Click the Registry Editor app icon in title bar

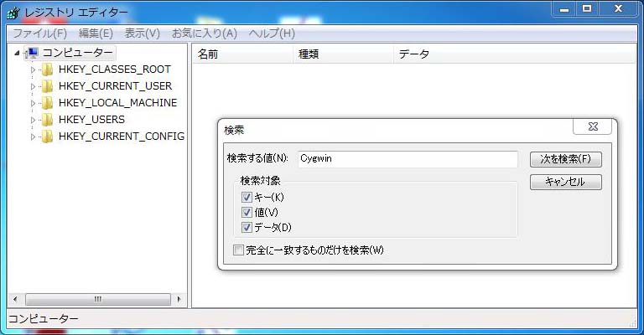click(13, 13)
